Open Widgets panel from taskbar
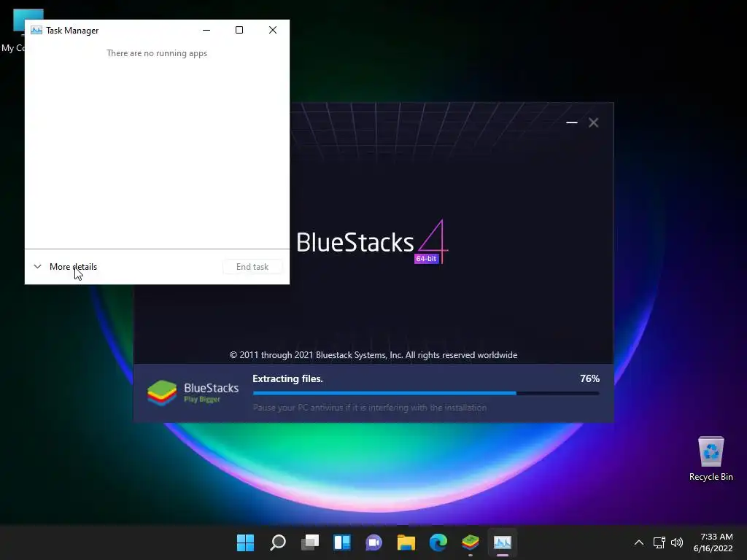Viewport: 747px width, 560px height. pos(342,542)
